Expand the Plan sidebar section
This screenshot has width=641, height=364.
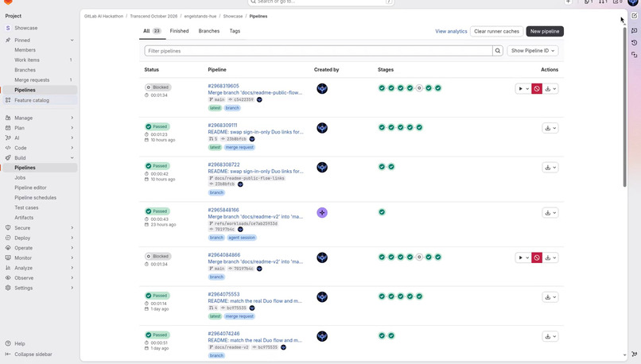(40, 128)
